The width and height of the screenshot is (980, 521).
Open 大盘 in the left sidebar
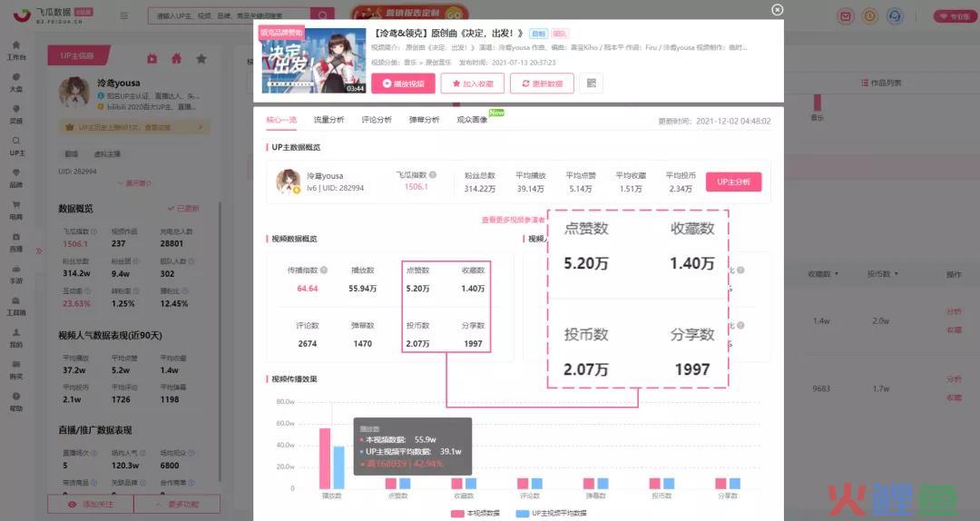(x=16, y=83)
